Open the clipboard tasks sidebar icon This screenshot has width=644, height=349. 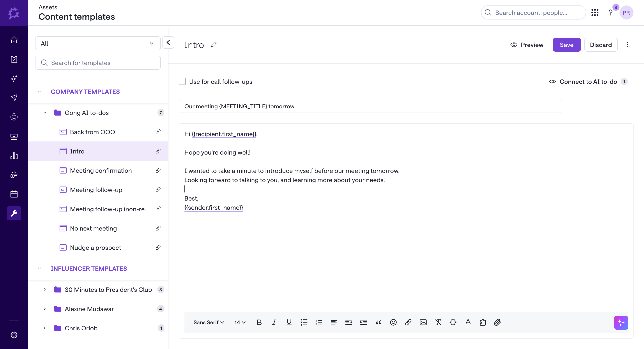coord(14,59)
